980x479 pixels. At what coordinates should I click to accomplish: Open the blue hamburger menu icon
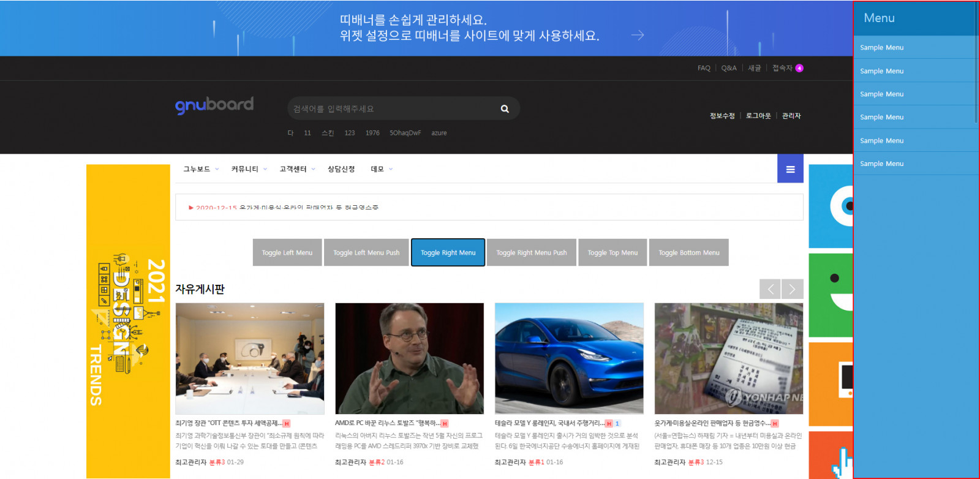790,169
